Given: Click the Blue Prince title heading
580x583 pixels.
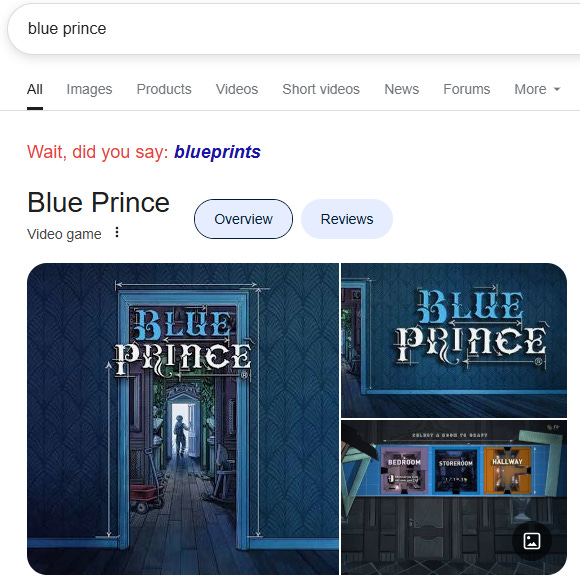Looking at the screenshot, I should point(99,203).
